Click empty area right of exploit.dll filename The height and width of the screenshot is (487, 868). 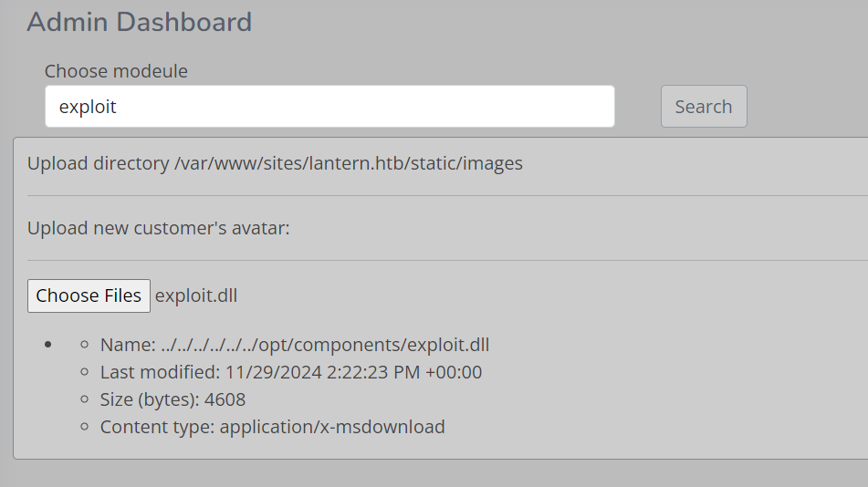click(x=548, y=295)
